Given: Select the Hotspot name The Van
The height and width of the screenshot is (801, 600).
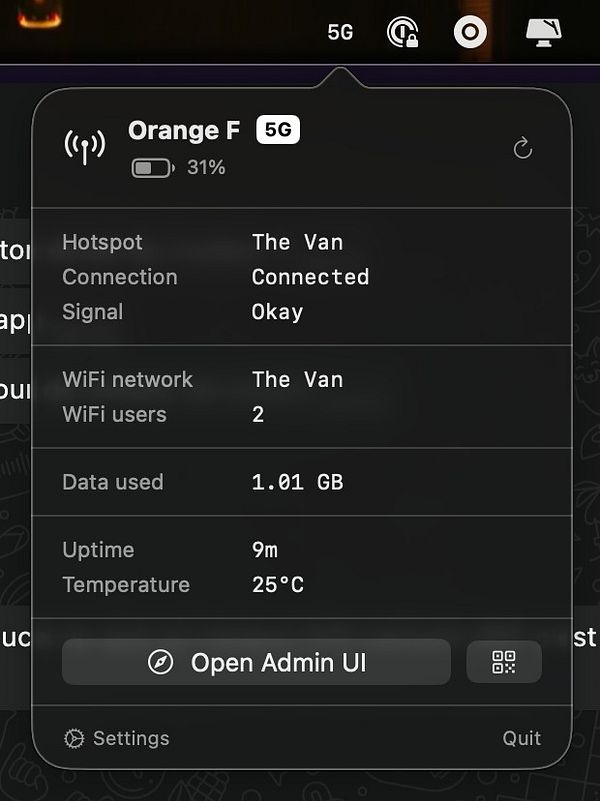Looking at the screenshot, I should point(298,242).
